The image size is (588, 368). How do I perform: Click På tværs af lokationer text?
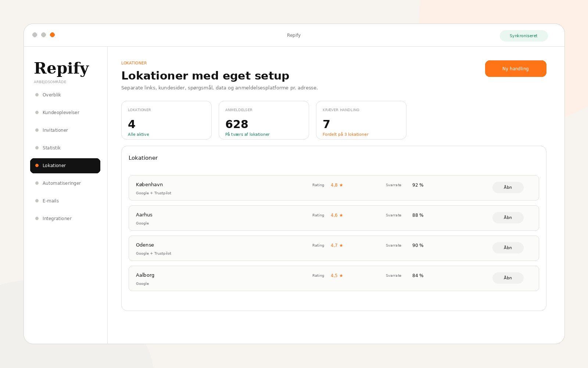click(x=247, y=134)
